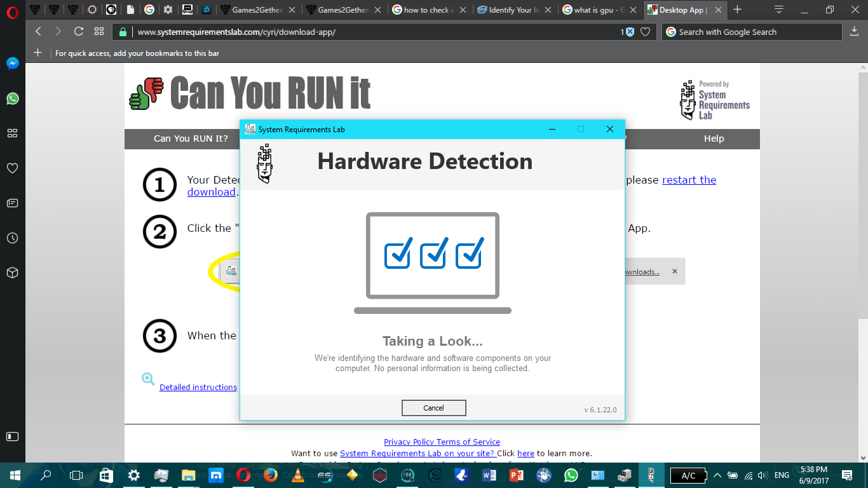Viewport: 868px width, 488px height.
Task: Open the Help nav item
Action: (x=714, y=139)
